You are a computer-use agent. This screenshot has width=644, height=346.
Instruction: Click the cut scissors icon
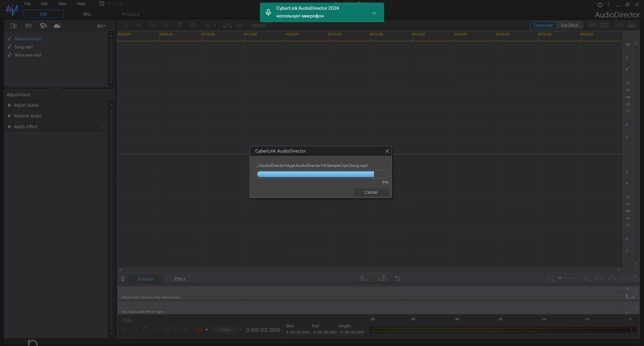coord(139,25)
